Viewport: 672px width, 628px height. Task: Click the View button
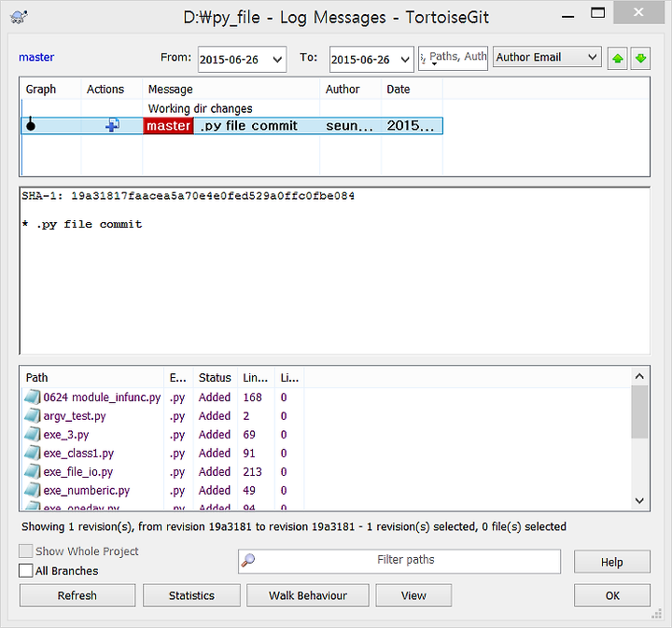413,595
